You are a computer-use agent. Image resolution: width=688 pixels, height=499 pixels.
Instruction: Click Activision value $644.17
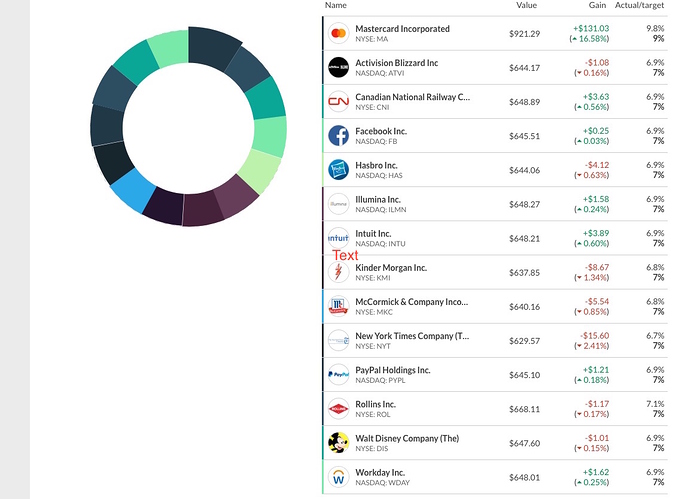(x=524, y=68)
